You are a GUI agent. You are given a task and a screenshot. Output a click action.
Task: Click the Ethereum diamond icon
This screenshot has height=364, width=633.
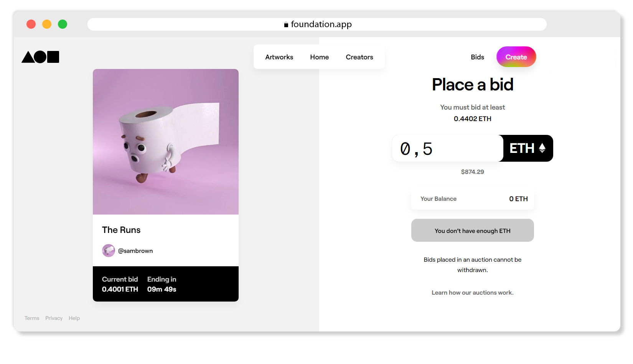point(542,148)
